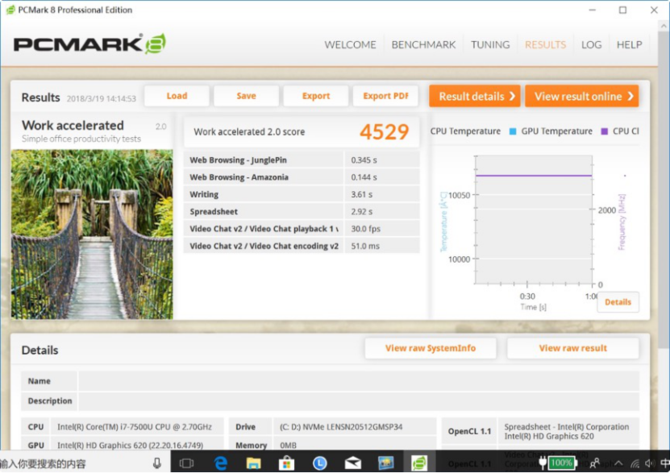The image size is (670, 473).
Task: Click the 30.0 fps value
Action: tap(365, 229)
